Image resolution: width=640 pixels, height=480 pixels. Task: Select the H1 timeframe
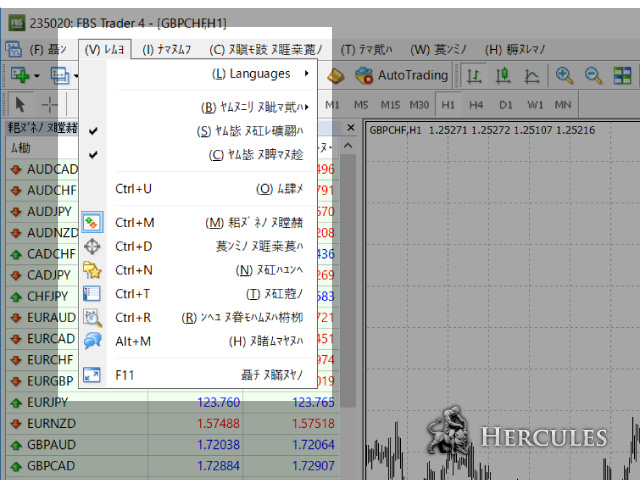click(x=448, y=105)
